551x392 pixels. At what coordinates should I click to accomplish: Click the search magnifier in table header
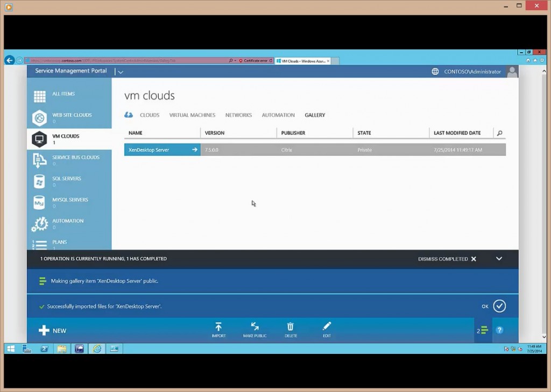pyautogui.click(x=500, y=133)
